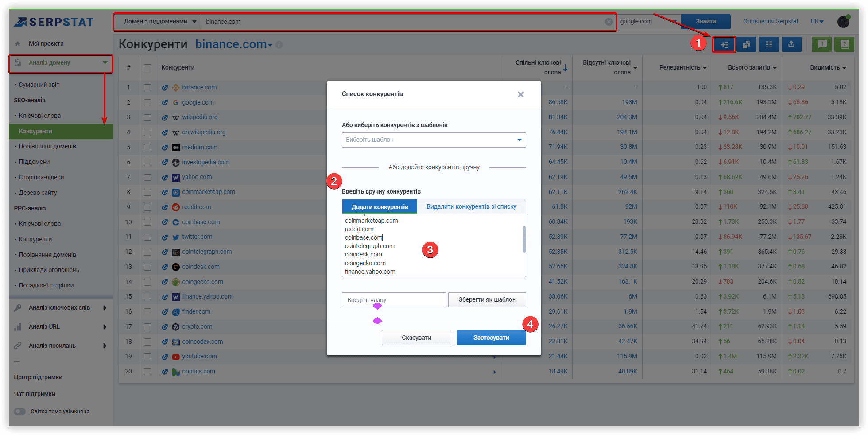Image resolution: width=868 pixels, height=435 pixels.
Task: Toggle the select-all header checkbox
Action: click(x=147, y=68)
